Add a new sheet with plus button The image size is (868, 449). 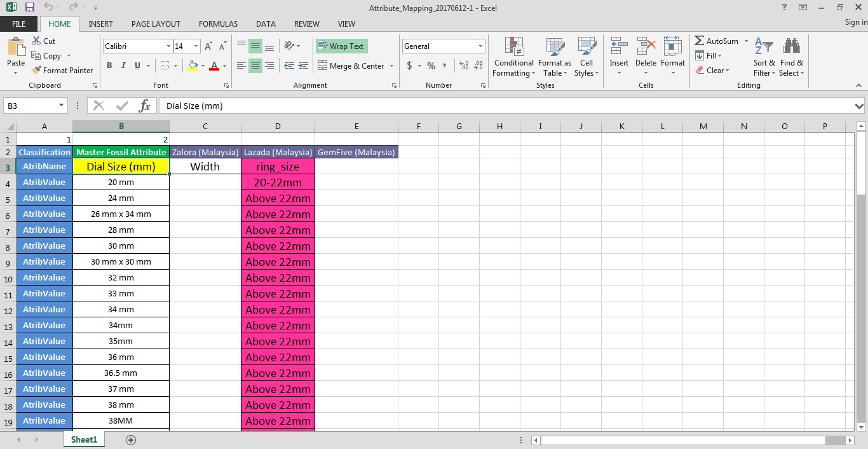pyautogui.click(x=131, y=439)
